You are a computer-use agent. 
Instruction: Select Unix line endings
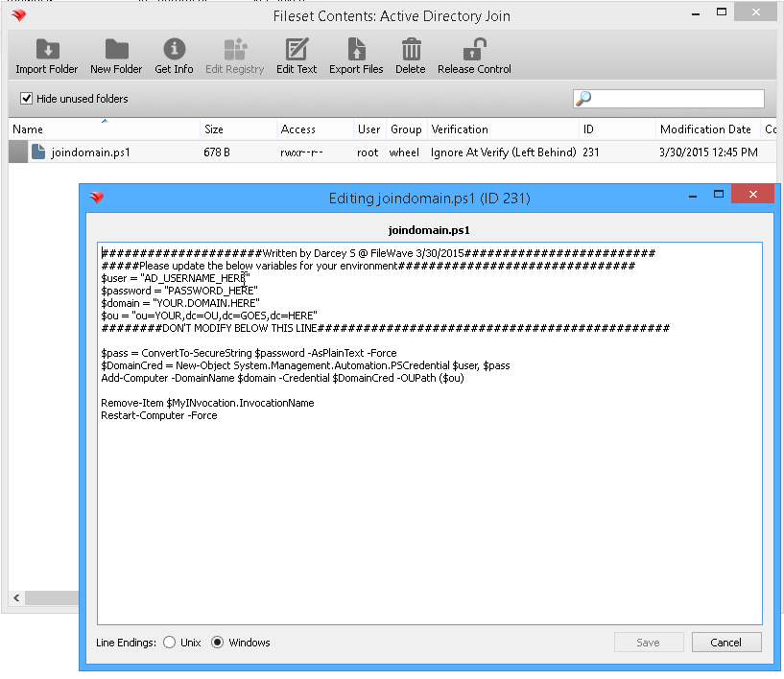(170, 643)
